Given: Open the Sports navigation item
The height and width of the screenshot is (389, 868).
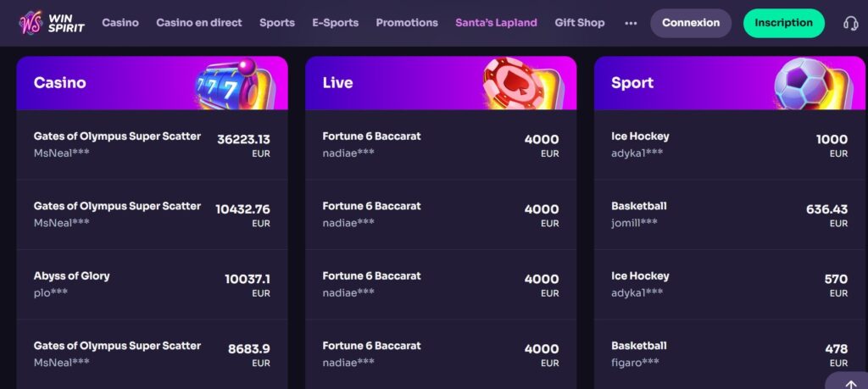Looking at the screenshot, I should (277, 23).
